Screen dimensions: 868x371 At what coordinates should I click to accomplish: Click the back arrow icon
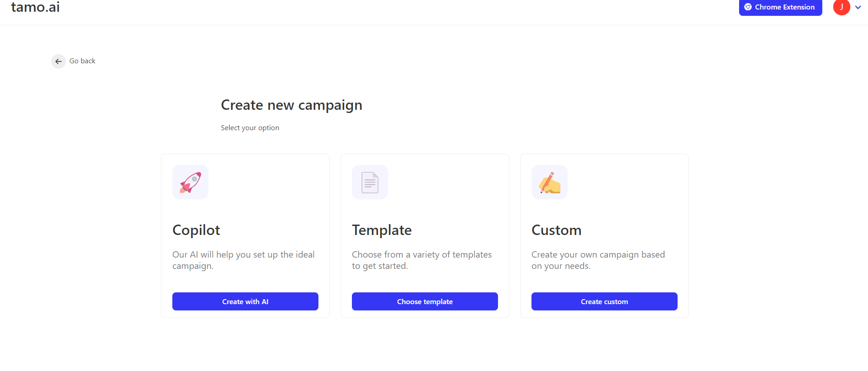pos(58,61)
